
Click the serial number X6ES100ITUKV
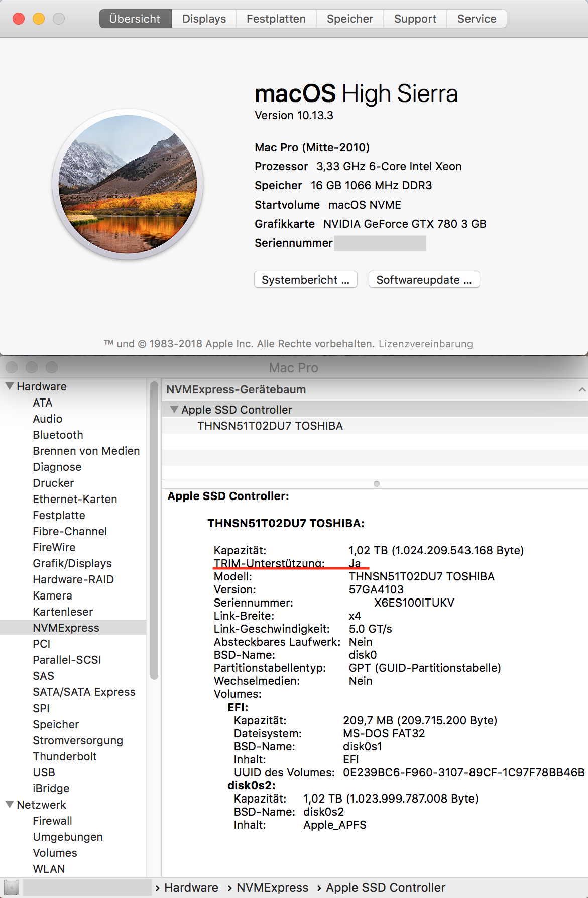coord(414,603)
